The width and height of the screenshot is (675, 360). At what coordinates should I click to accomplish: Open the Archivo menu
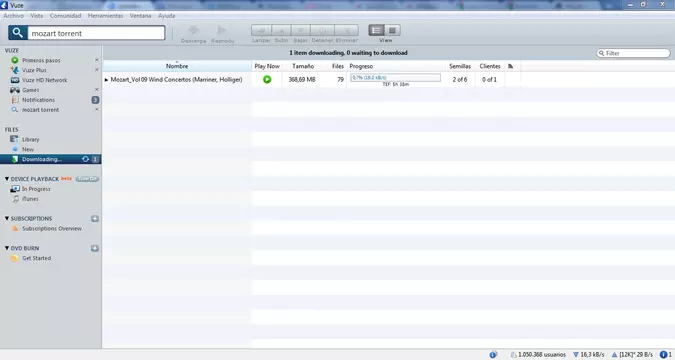[14, 16]
